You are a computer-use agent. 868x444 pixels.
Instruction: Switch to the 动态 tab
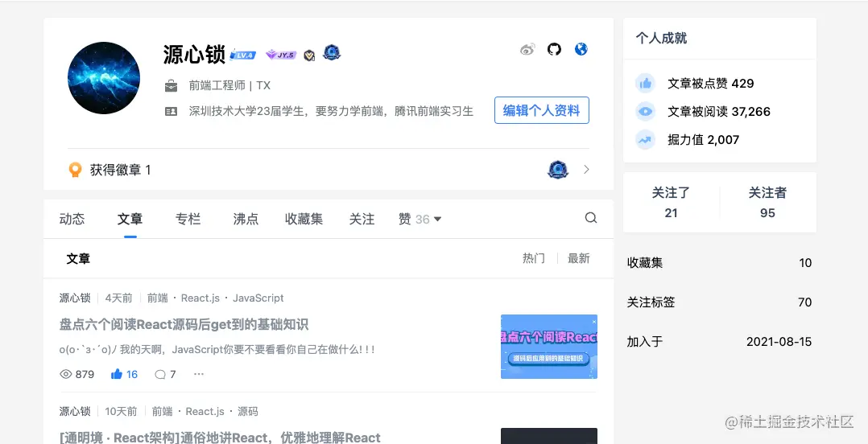(x=72, y=219)
